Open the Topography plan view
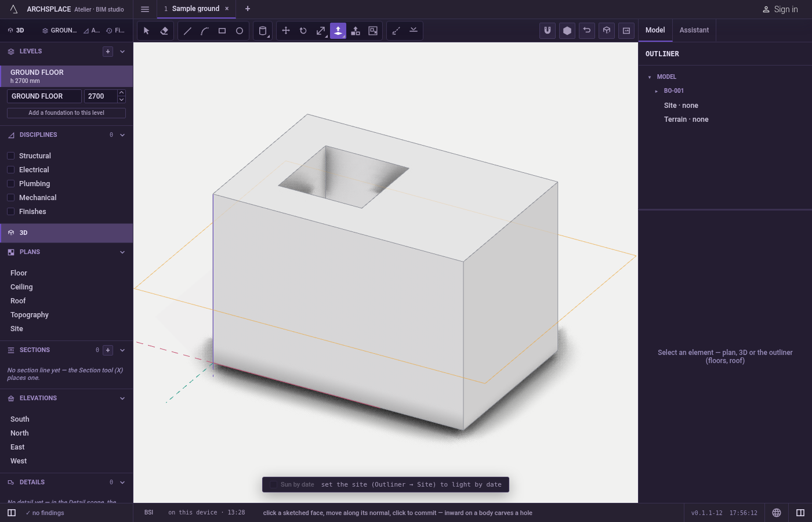Image resolution: width=812 pixels, height=522 pixels. click(x=30, y=315)
